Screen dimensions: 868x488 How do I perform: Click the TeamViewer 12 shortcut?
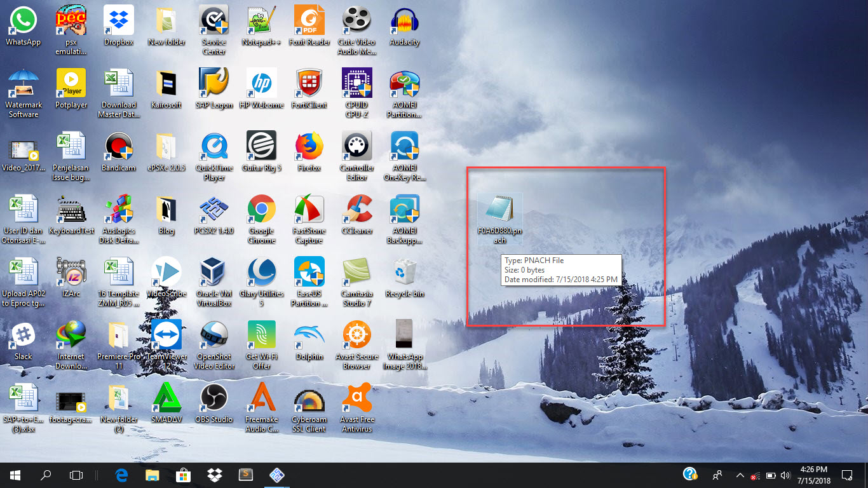tap(166, 335)
